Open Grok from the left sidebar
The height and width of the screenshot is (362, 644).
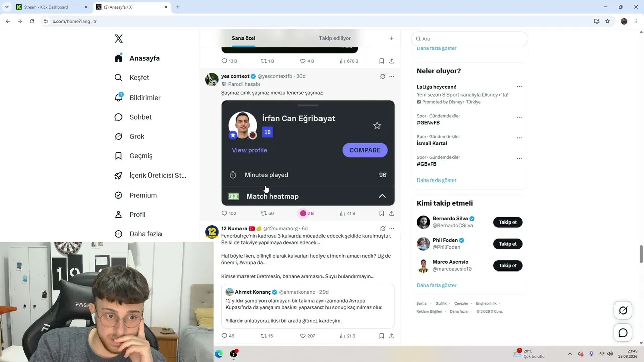tap(129, 136)
